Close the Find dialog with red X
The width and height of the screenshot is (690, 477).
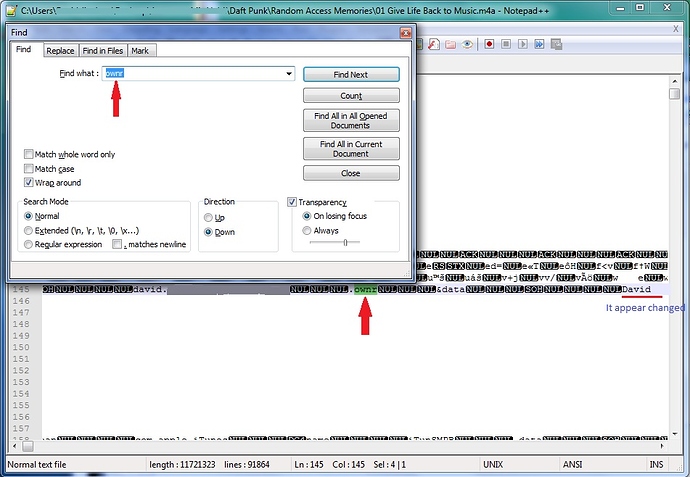[405, 33]
